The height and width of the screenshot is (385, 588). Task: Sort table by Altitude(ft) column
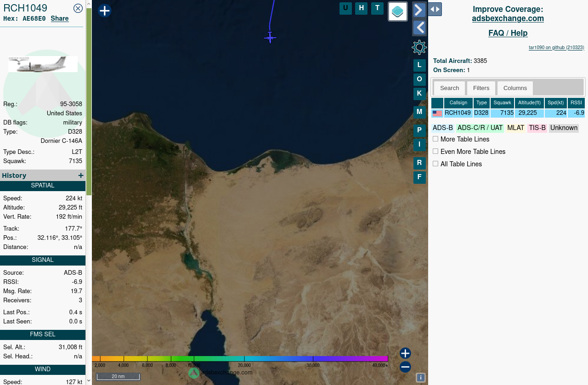[x=529, y=103]
